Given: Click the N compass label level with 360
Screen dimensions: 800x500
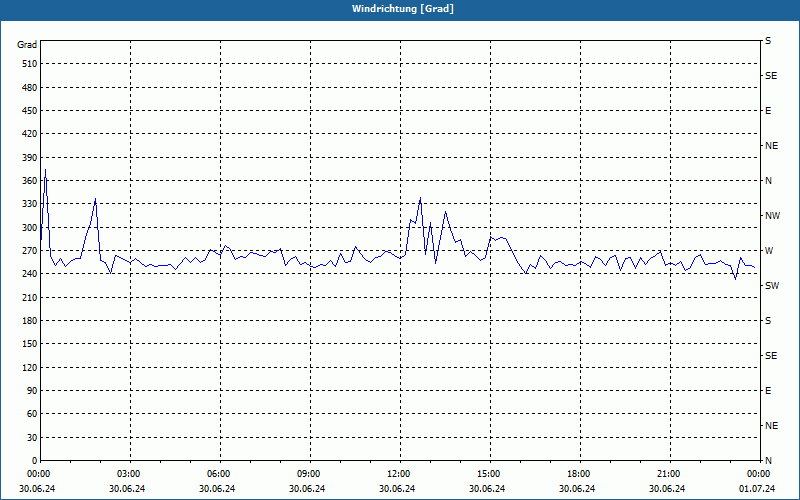Looking at the screenshot, I should 768,181.
